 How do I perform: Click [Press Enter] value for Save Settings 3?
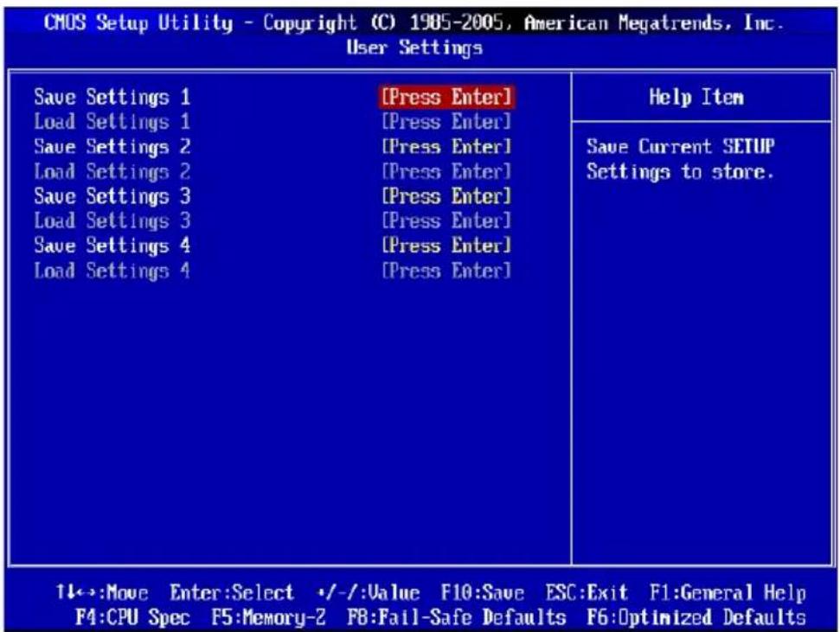click(x=446, y=196)
